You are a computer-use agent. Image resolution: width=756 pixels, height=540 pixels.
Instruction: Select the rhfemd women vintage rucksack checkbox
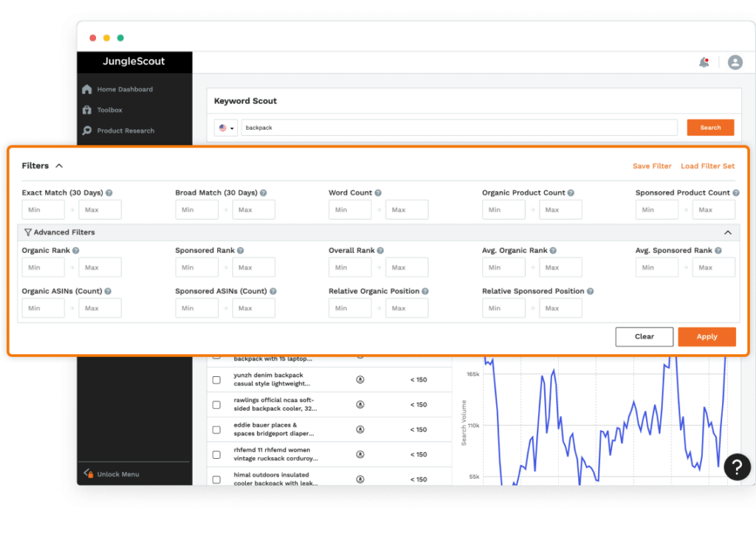(216, 454)
